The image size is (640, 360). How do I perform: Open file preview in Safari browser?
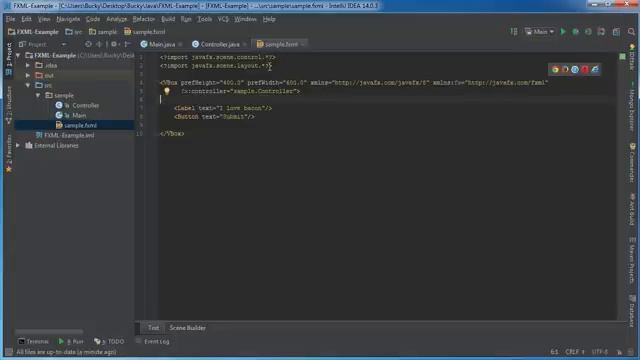tap(575, 69)
